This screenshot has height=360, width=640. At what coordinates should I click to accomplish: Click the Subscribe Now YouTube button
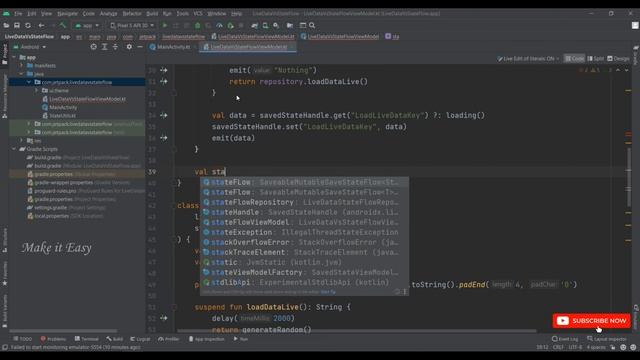[591, 321]
